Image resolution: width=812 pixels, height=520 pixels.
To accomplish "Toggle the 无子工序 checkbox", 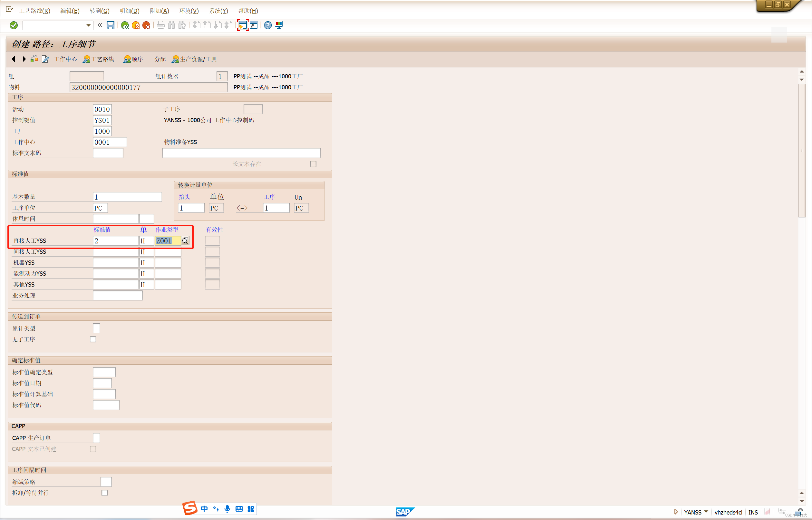I will click(x=93, y=339).
